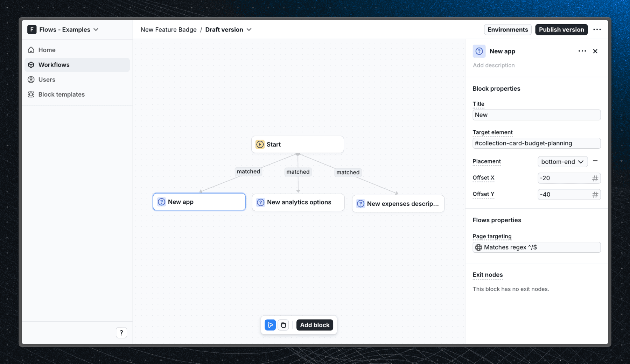This screenshot has height=364, width=630.
Task: Click the globe icon in Page targeting
Action: click(478, 247)
